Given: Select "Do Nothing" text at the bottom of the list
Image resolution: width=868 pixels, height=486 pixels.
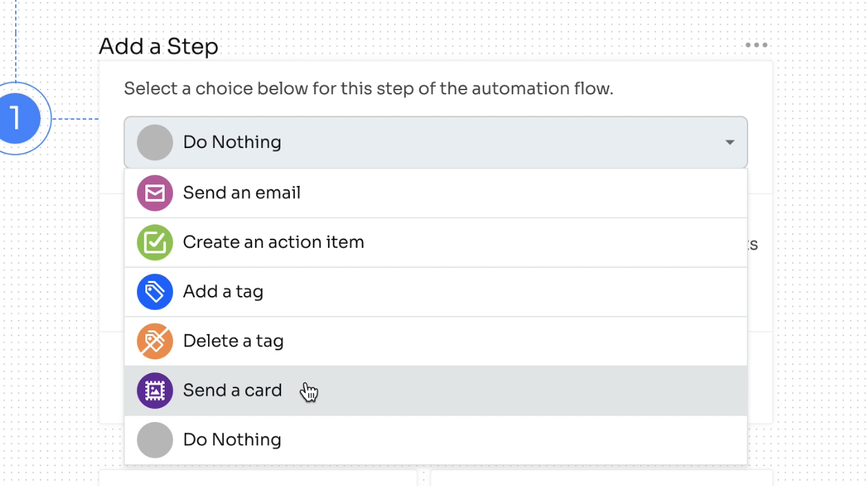Looking at the screenshot, I should click(x=232, y=440).
